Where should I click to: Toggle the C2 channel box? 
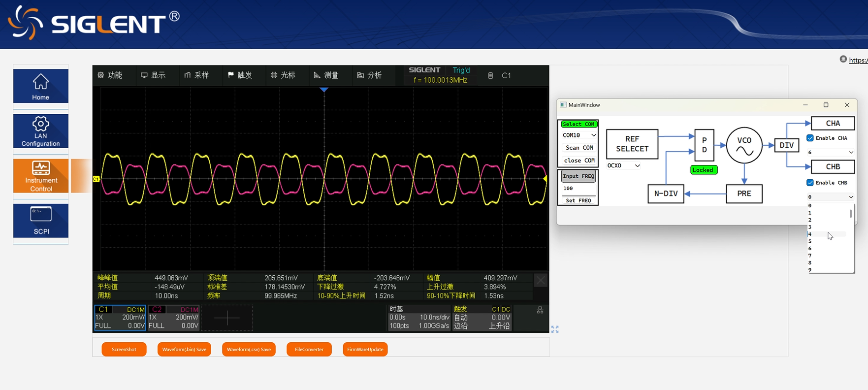[x=174, y=318]
